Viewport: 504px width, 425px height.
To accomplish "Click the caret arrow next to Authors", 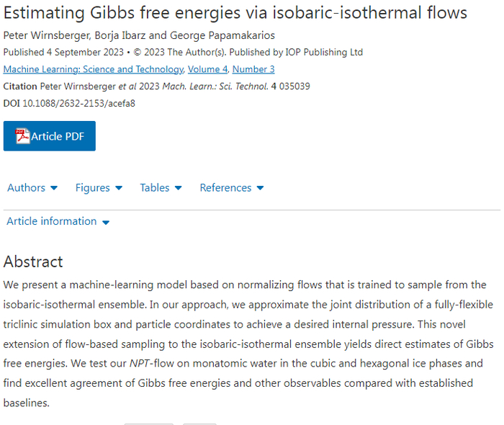I will 54,188.
